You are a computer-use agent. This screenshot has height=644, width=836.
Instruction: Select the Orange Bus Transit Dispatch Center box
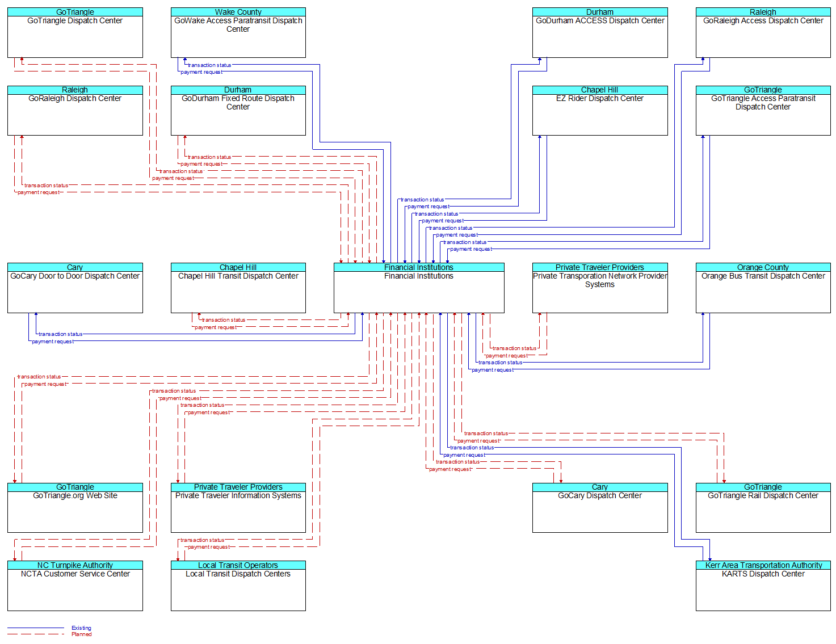pyautogui.click(x=763, y=288)
